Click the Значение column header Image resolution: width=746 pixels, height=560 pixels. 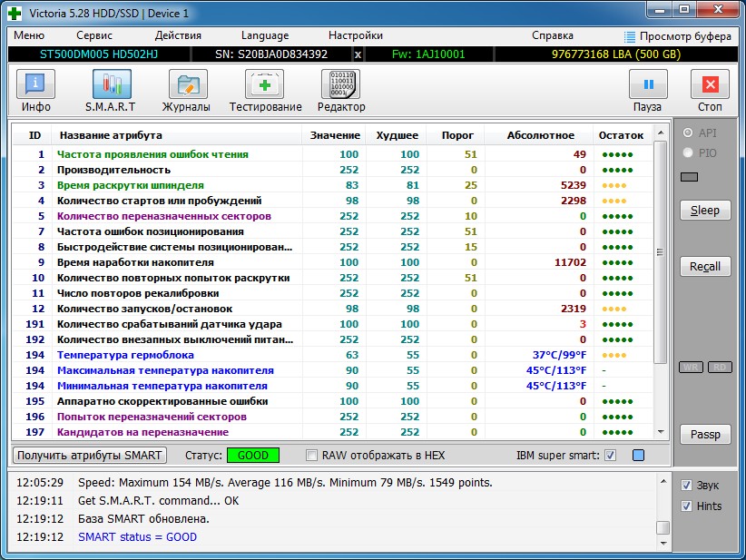pyautogui.click(x=335, y=135)
